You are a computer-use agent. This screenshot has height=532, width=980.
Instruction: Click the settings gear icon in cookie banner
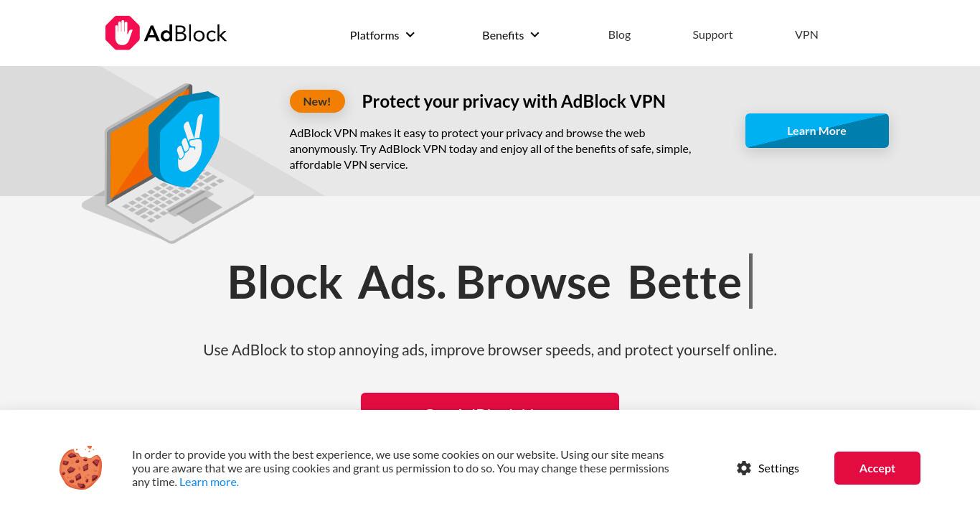(x=744, y=468)
